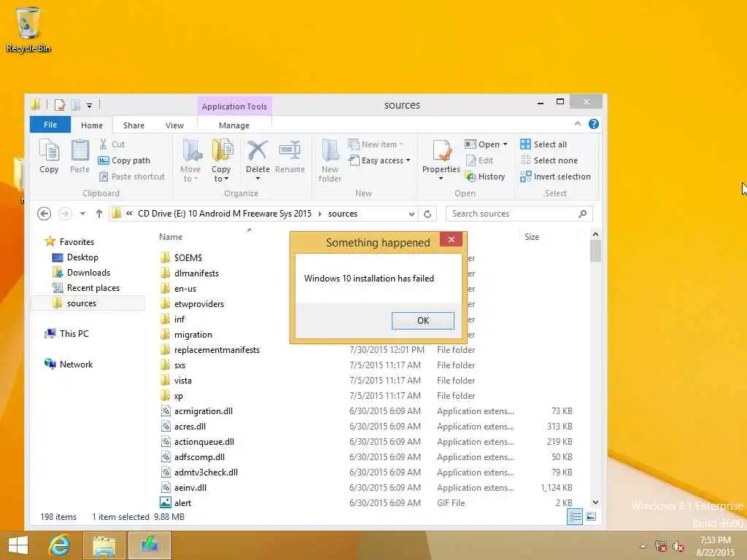Open the Move to menu
Viewport: 747px width, 560px height.
(x=190, y=161)
